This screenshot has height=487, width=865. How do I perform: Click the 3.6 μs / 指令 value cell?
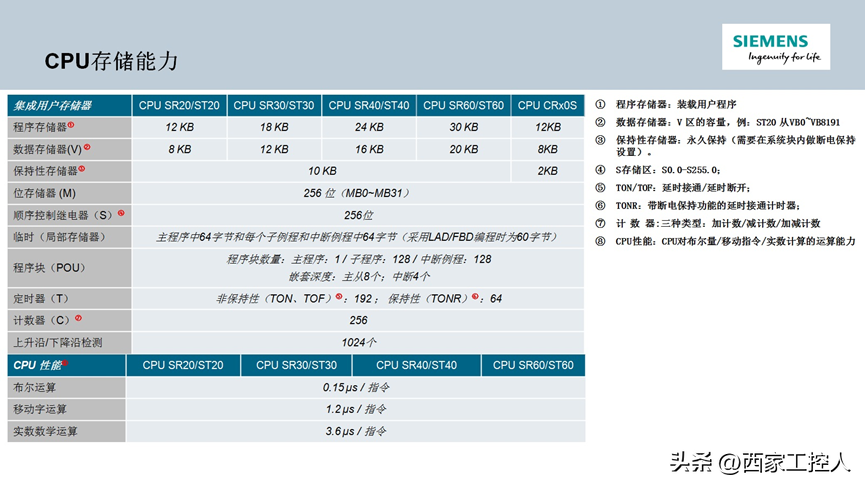click(358, 431)
